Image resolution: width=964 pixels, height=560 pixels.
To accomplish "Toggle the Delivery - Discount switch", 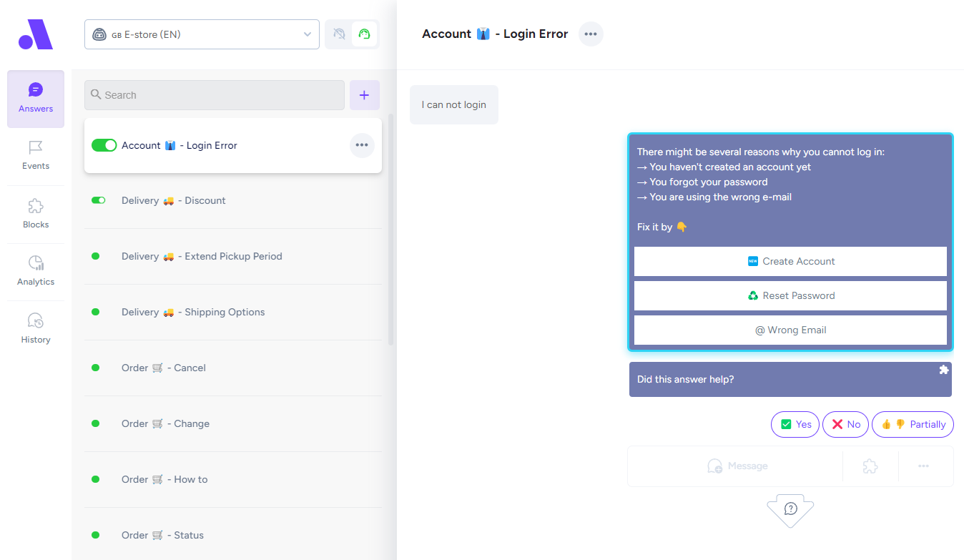I will 99,201.
